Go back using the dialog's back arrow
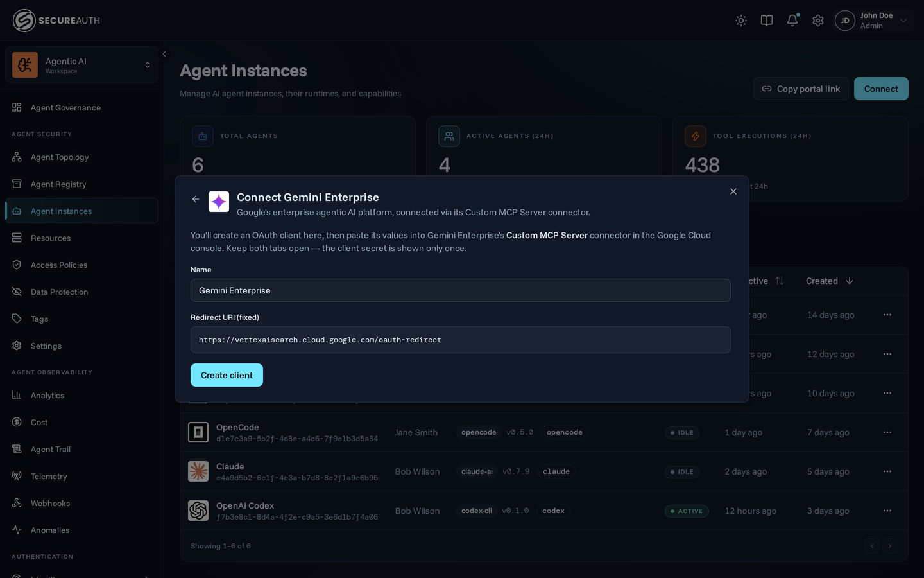Screen dimensions: 924x578 coord(196,199)
